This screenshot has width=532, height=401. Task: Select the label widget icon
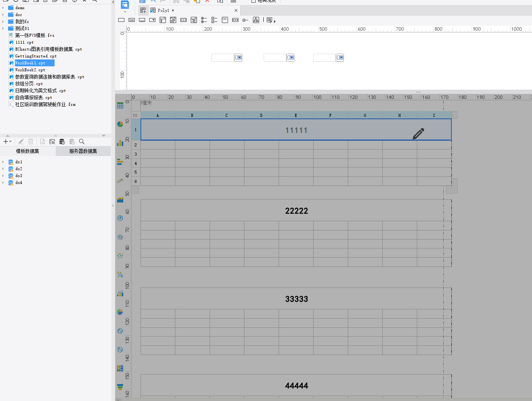[132, 20]
